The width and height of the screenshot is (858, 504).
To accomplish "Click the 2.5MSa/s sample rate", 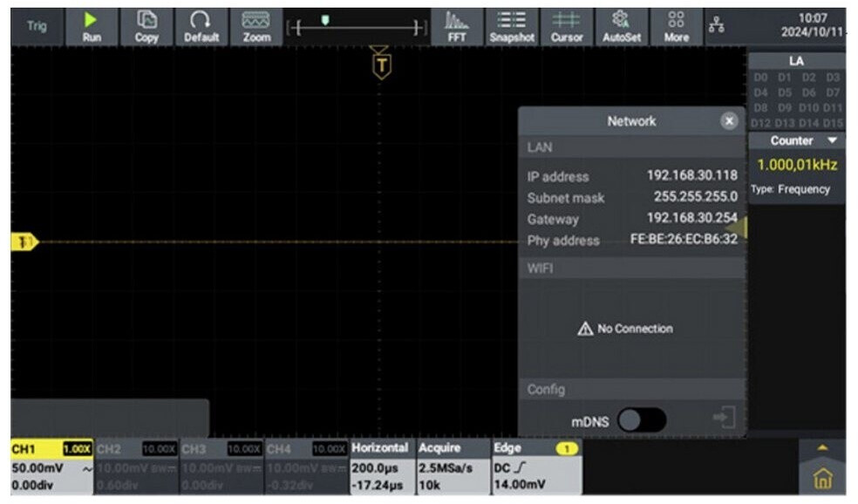I will point(445,468).
